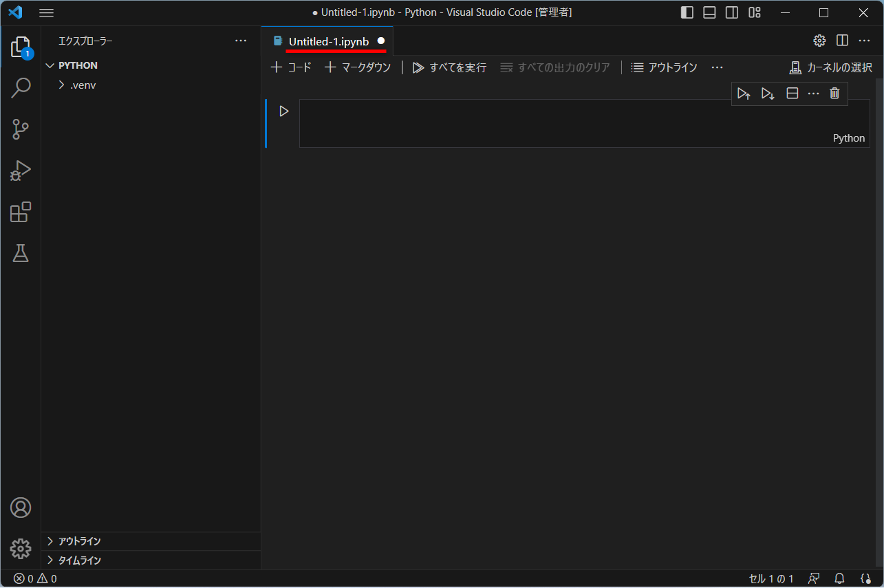Open the Manage gear in the Activity Bar
The width and height of the screenshot is (884, 588).
pos(21,548)
